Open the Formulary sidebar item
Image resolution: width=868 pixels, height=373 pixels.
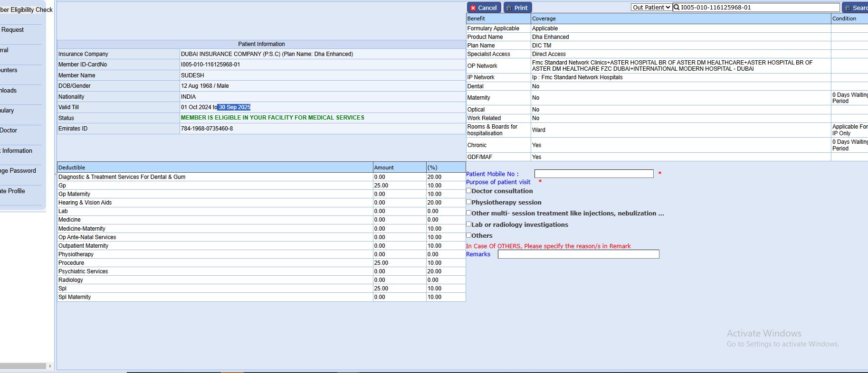point(7,111)
